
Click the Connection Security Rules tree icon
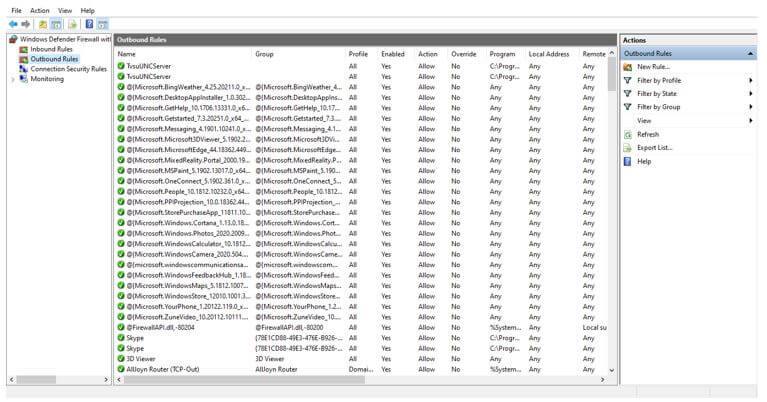point(23,69)
